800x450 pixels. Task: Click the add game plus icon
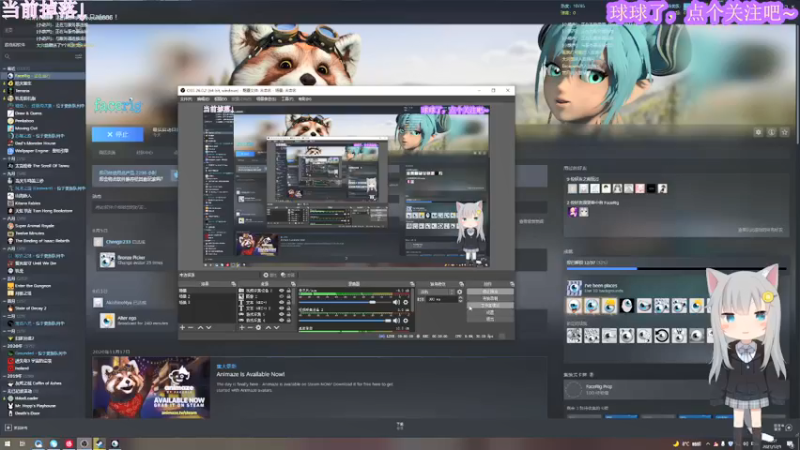tap(8, 428)
